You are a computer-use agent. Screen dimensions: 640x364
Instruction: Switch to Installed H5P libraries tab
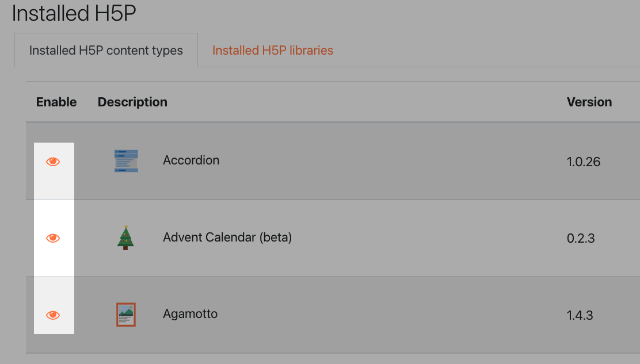(273, 50)
